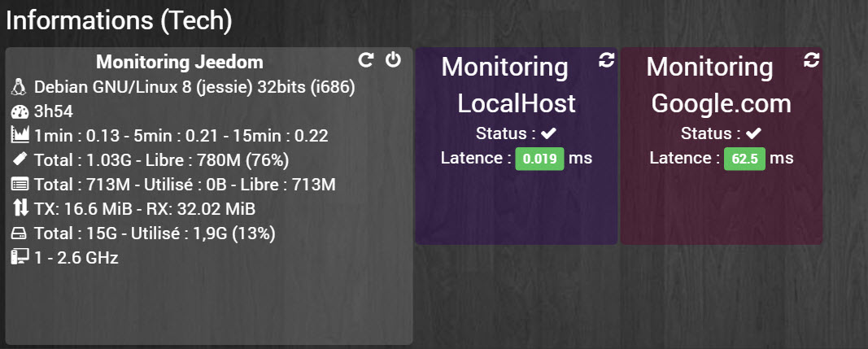The width and height of the screenshot is (868, 349).
Task: Click the memory icon beside Total 1.03G
Action: pyautogui.click(x=20, y=160)
